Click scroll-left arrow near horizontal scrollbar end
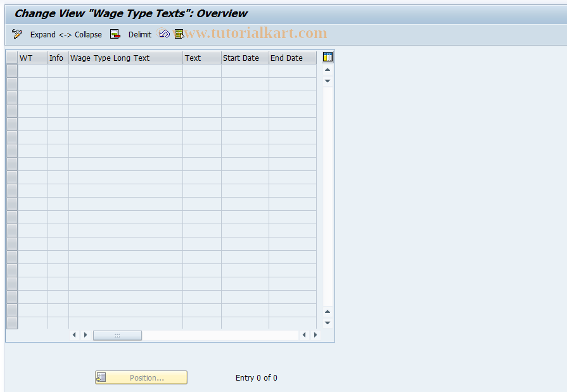The height and width of the screenshot is (392, 567). 304,335
